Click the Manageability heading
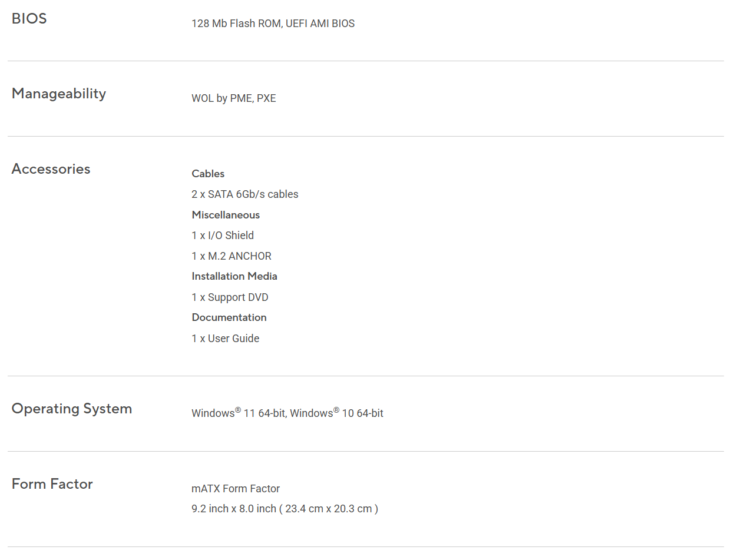This screenshot has width=734, height=560. tap(59, 94)
